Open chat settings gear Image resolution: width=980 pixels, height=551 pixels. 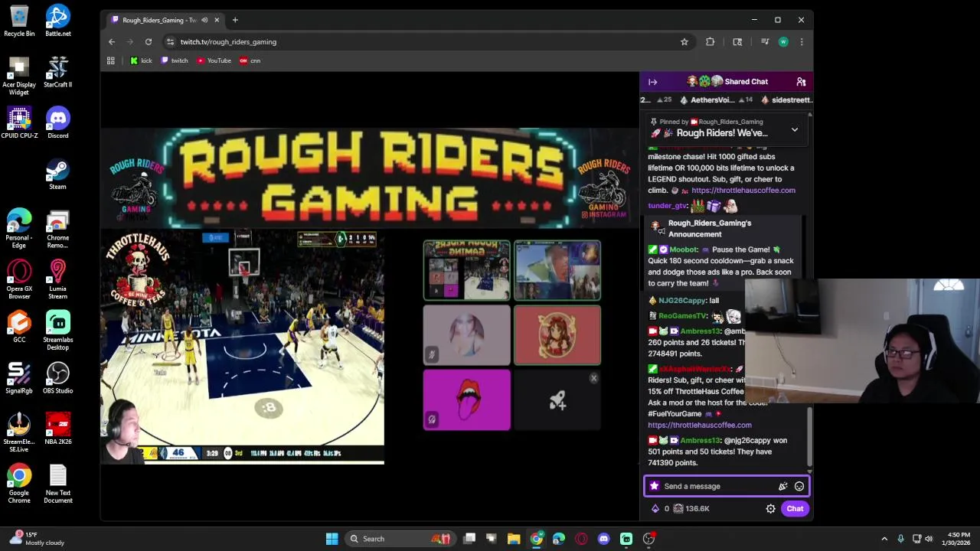(771, 508)
